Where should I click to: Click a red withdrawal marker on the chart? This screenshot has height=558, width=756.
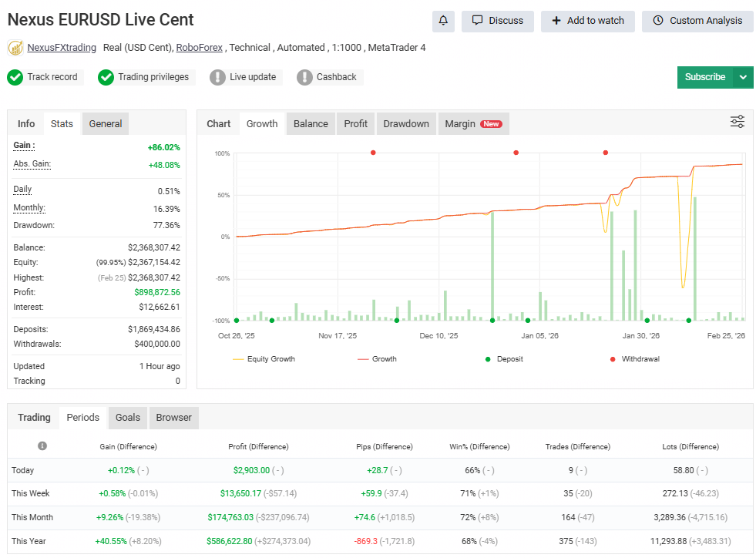(373, 153)
